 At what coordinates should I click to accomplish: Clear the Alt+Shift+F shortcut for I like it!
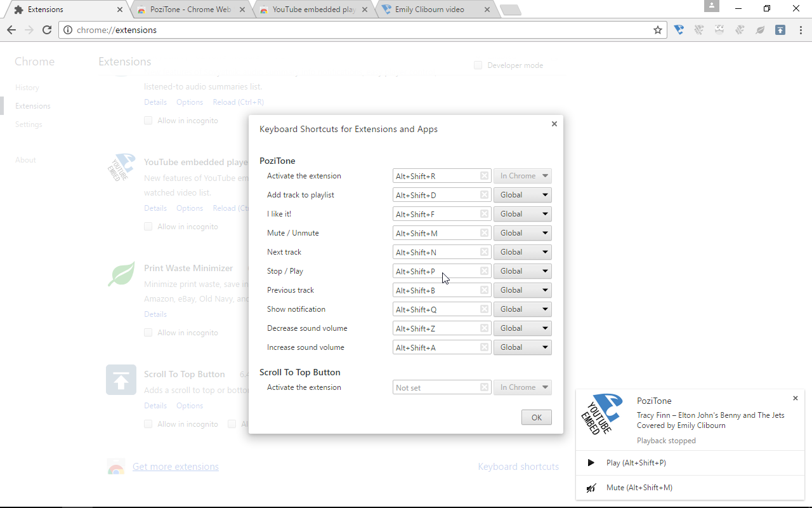pyautogui.click(x=485, y=214)
